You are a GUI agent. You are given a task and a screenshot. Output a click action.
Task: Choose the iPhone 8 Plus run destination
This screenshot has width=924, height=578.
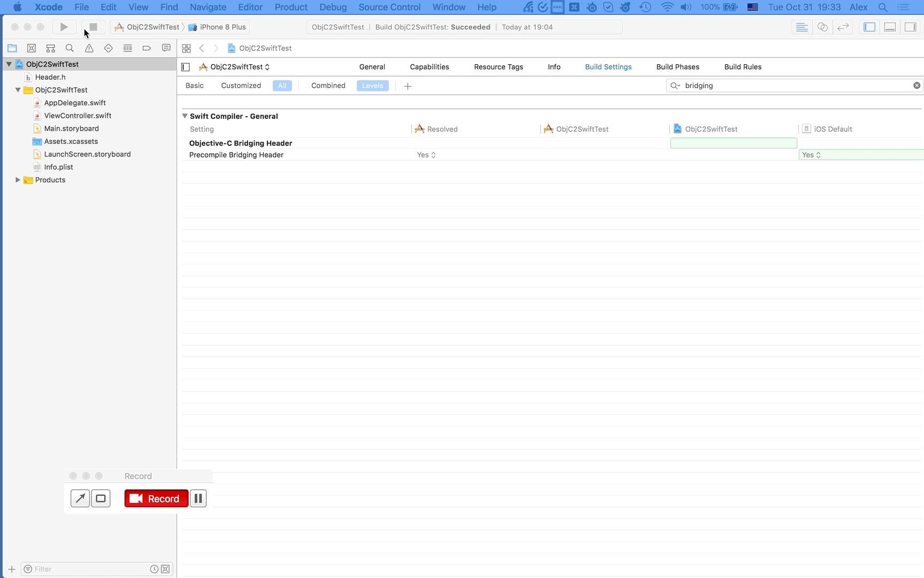217,27
